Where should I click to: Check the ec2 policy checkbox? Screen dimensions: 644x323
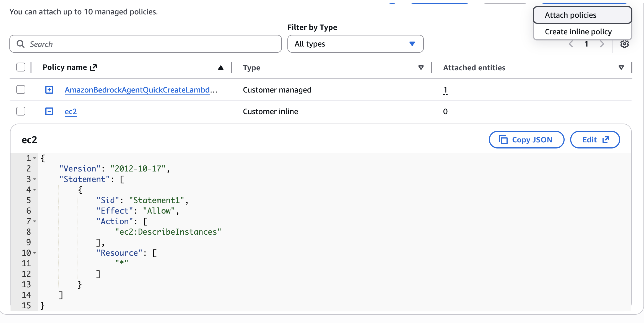click(x=21, y=111)
